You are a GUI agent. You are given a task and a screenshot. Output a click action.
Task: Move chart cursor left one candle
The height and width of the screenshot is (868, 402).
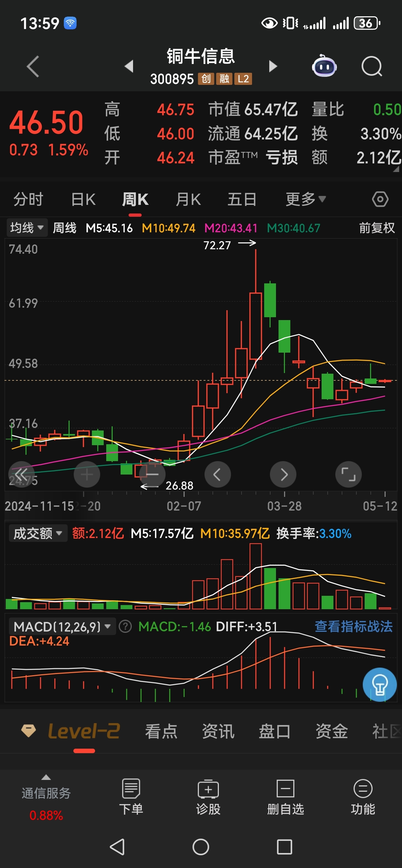tap(218, 474)
